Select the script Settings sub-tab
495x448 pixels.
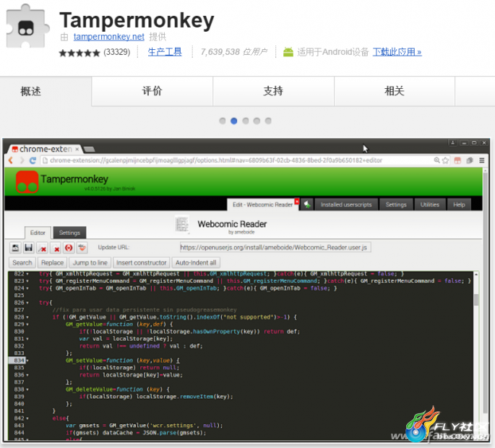[x=69, y=233]
